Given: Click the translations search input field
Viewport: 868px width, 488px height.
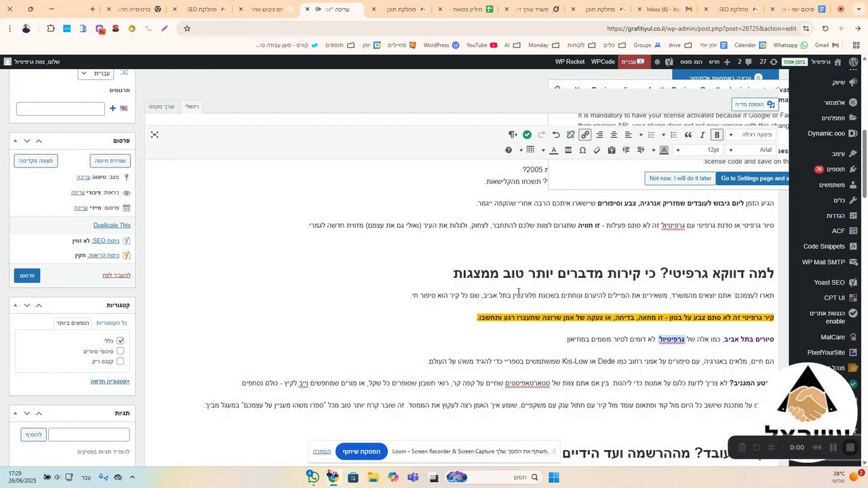Looking at the screenshot, I should click(x=60, y=108).
